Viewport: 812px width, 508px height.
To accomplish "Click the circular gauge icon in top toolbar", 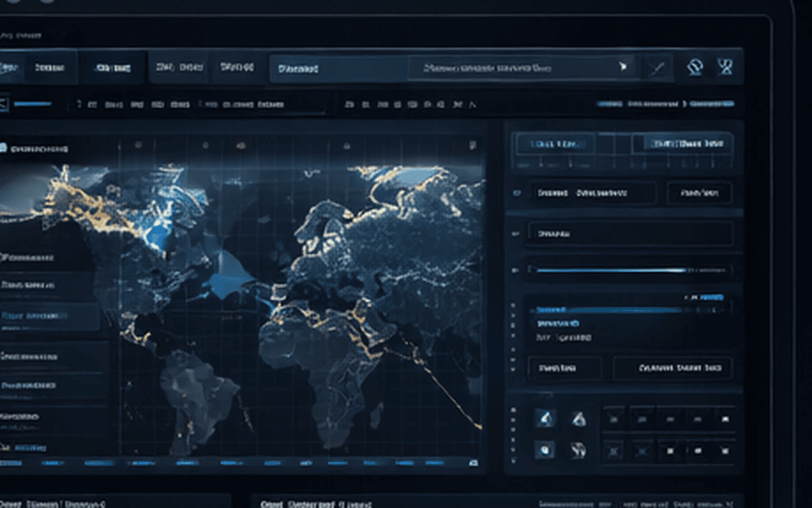I will tap(695, 67).
